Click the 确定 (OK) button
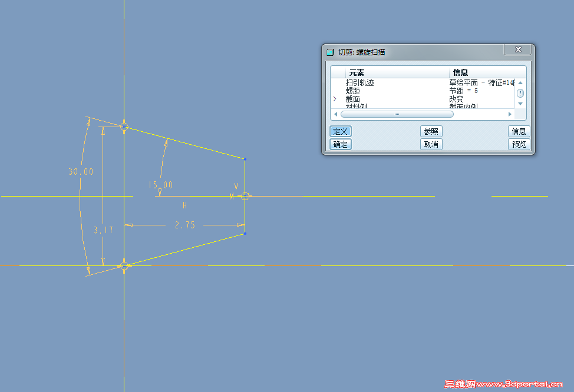 (341, 144)
